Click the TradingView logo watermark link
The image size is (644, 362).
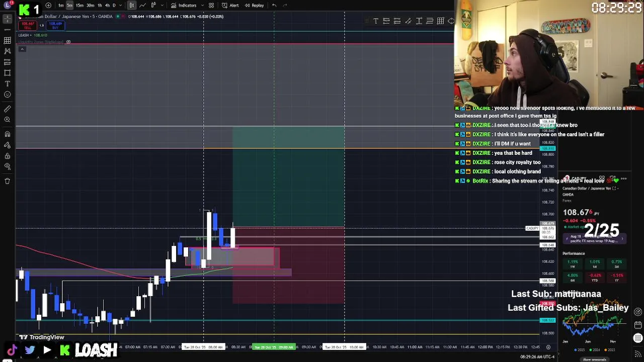click(x=42, y=337)
